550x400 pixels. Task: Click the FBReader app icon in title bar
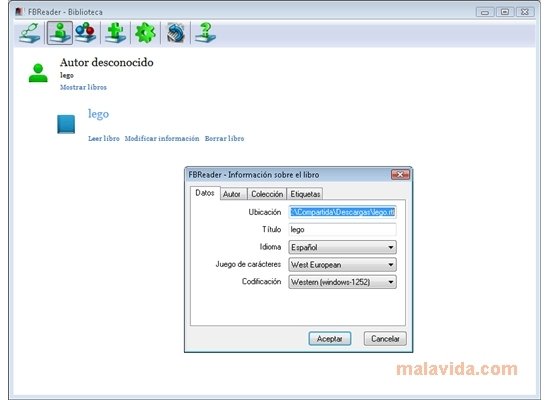pos(19,12)
